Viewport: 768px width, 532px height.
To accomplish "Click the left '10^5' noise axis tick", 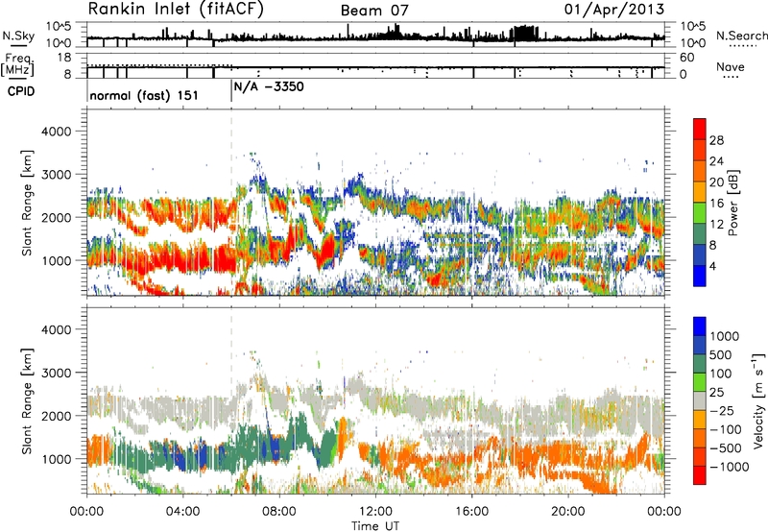I will [x=59, y=26].
